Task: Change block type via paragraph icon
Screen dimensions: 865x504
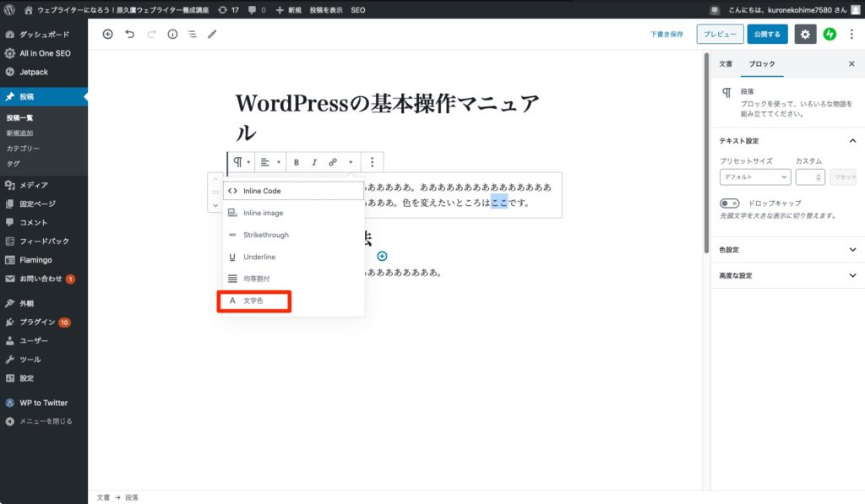Action: (x=241, y=162)
